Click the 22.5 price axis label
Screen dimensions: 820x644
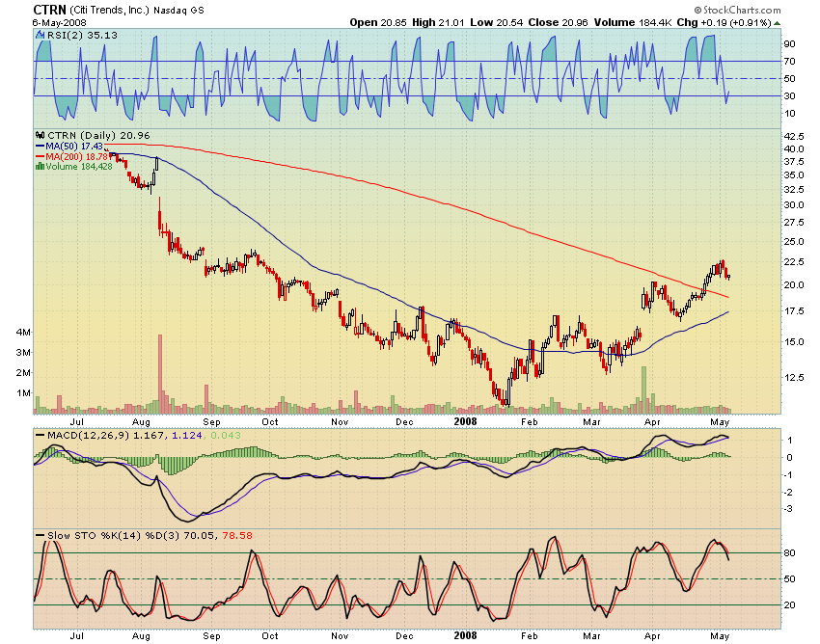(794, 262)
